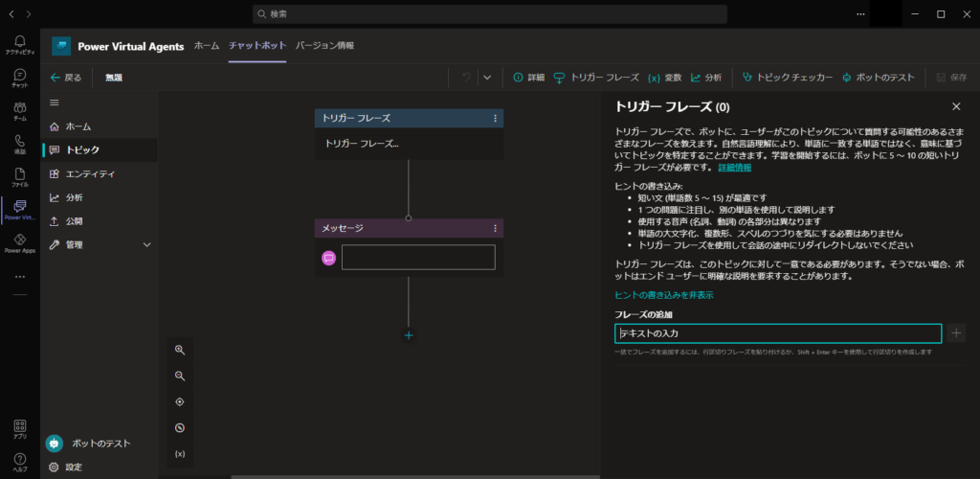Click the 無題 topic title
980x479 pixels.
114,79
